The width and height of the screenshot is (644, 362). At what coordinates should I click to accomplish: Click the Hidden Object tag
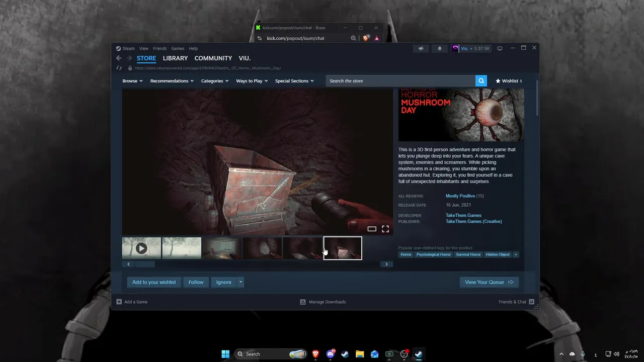click(498, 254)
